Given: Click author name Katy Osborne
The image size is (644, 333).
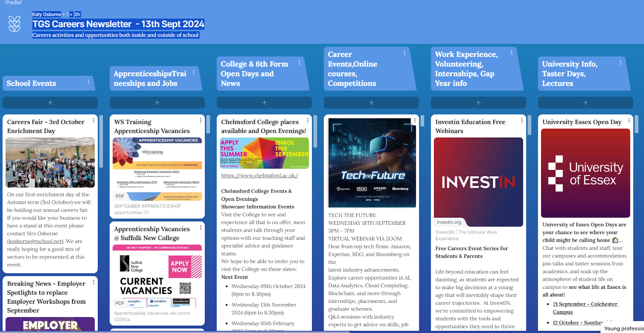Looking at the screenshot, I should coord(47,14).
